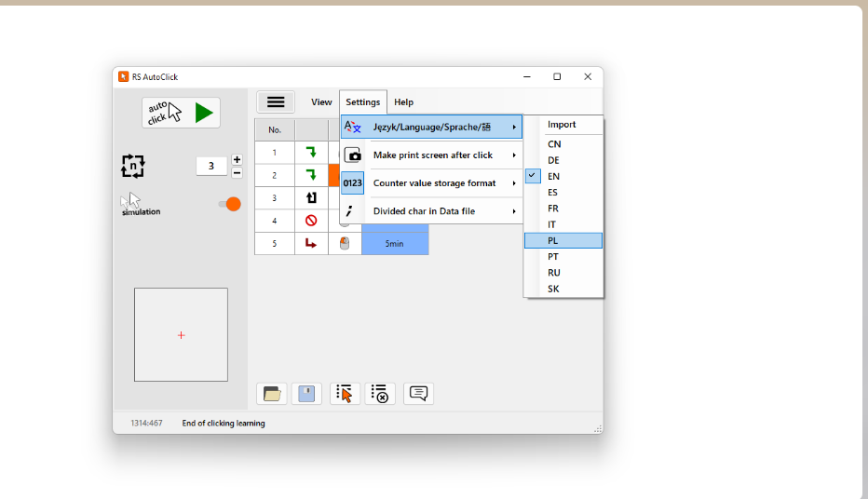868x499 pixels.
Task: Select PT language
Action: point(563,257)
